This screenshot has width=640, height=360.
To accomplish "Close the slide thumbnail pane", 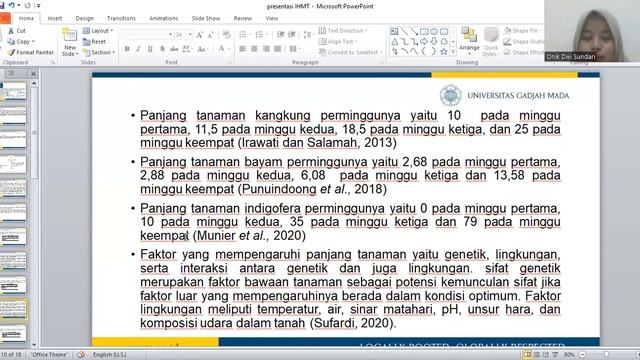I will [33, 74].
